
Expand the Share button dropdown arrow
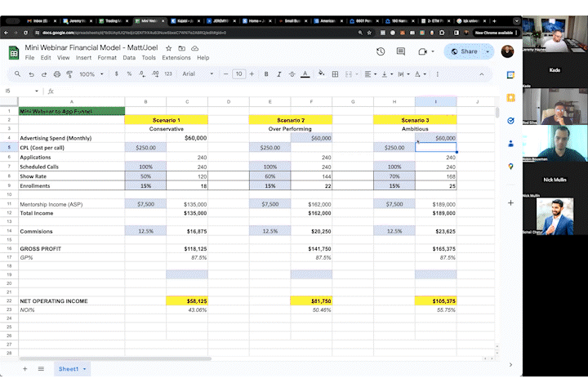click(x=488, y=51)
